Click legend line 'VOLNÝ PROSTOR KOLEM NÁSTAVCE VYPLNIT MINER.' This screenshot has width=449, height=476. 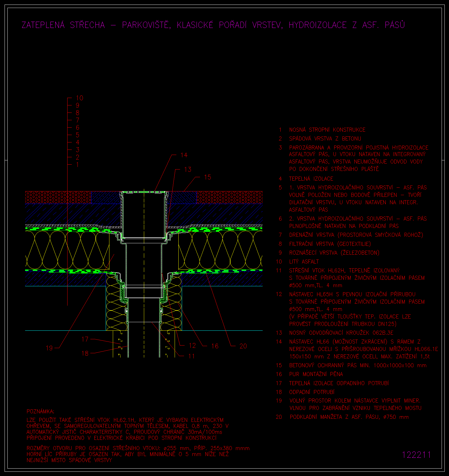[x=355, y=401]
